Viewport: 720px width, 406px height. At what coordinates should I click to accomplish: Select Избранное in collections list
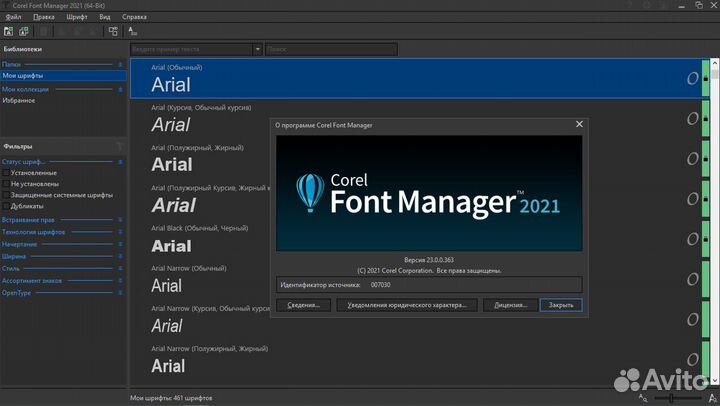click(x=19, y=100)
